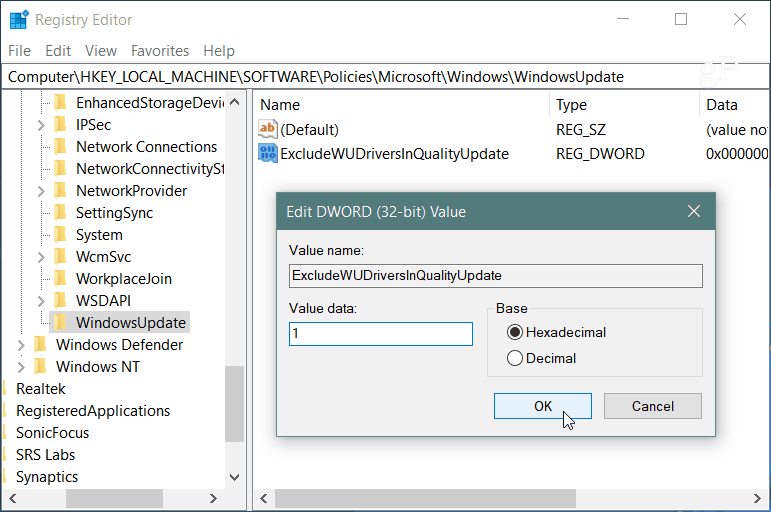This screenshot has width=771, height=512.
Task: Click the Registry Editor app icon in title bar
Action: (19, 20)
